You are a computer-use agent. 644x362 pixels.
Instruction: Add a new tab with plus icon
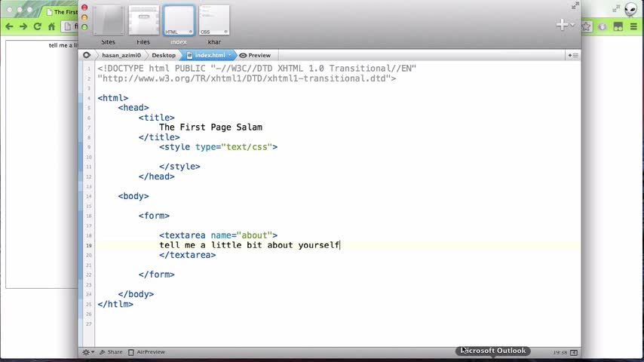click(562, 25)
